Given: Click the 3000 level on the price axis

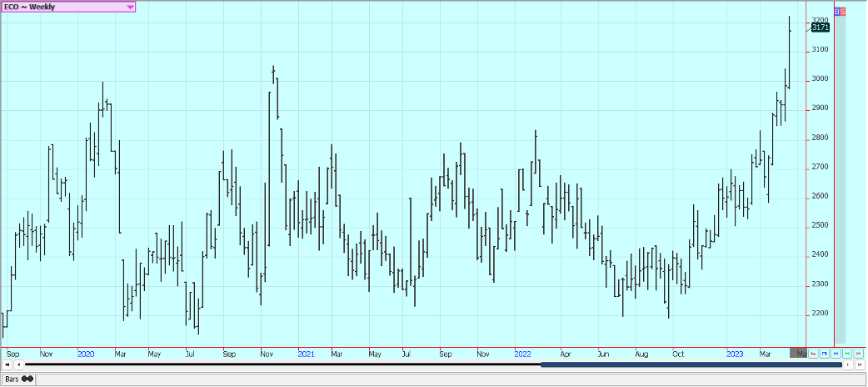Looking at the screenshot, I should [x=820, y=79].
